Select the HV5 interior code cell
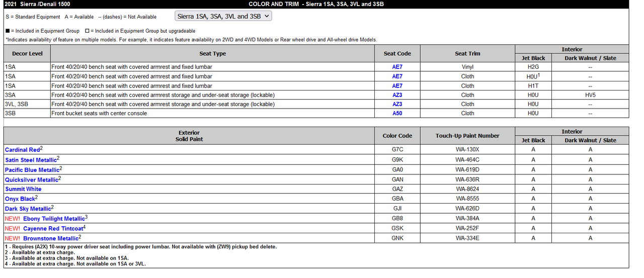The image size is (644, 278). (590, 95)
